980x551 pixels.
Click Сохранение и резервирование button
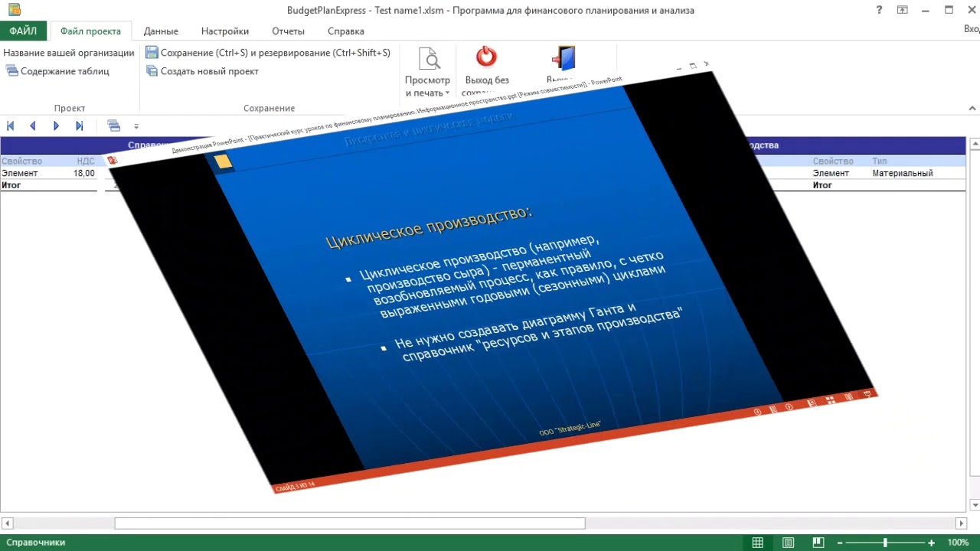268,53
